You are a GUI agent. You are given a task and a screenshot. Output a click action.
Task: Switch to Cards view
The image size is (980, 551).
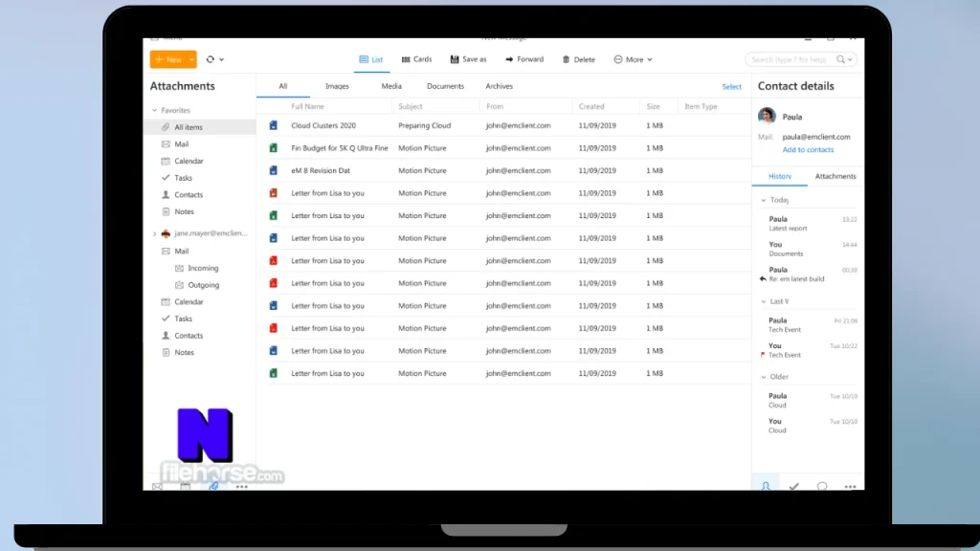(417, 59)
